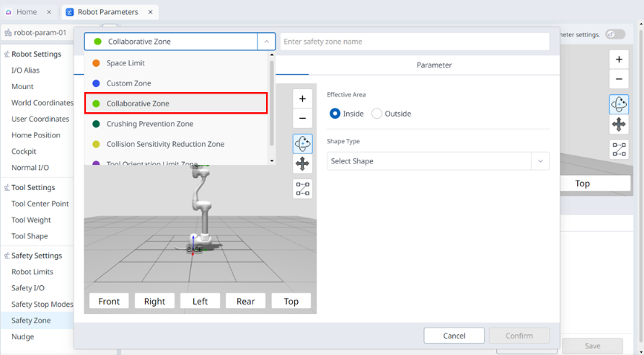Select the pan move tool in dialog
The image size is (644, 355).
click(302, 164)
